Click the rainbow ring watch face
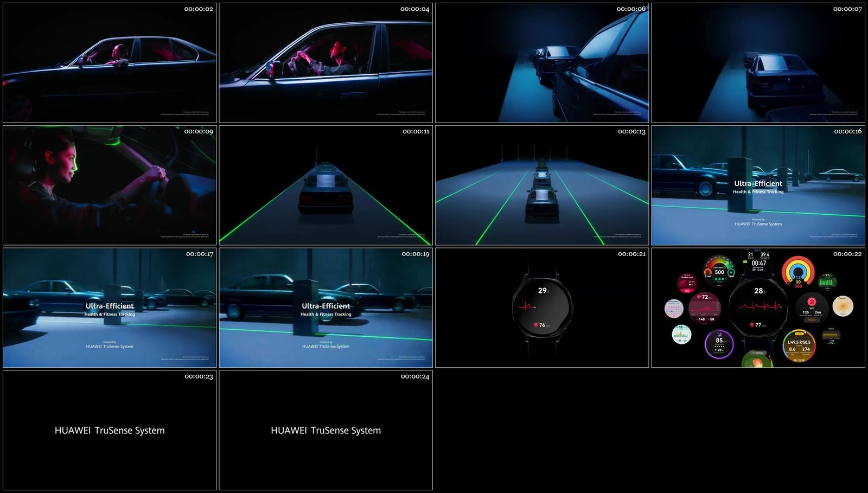The image size is (868, 493). pos(798,272)
